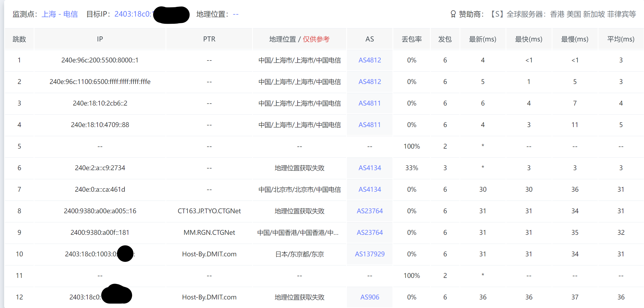
Task: Click location 中国/上海市/上海市/中国电信 in hop 1 row
Action: [300, 60]
